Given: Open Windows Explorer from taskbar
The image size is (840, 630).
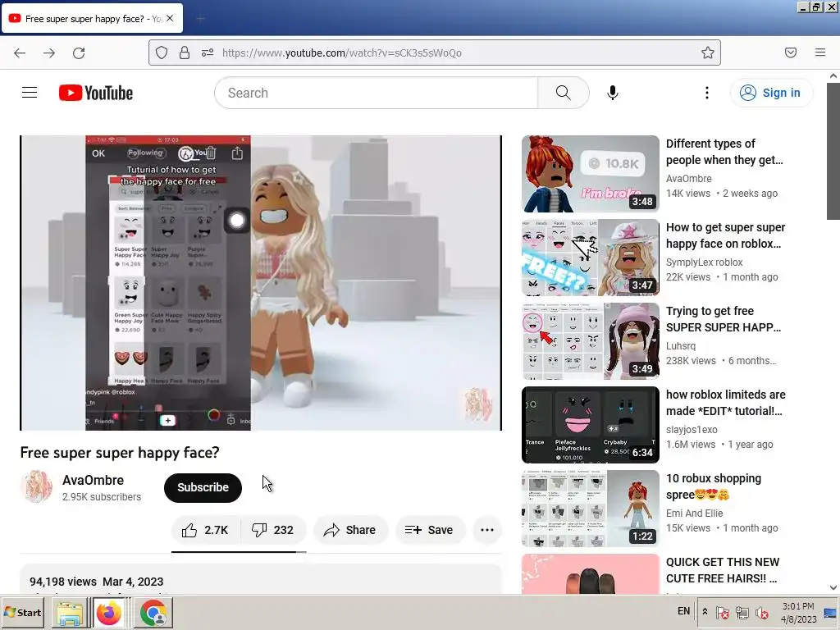Looking at the screenshot, I should [71, 613].
